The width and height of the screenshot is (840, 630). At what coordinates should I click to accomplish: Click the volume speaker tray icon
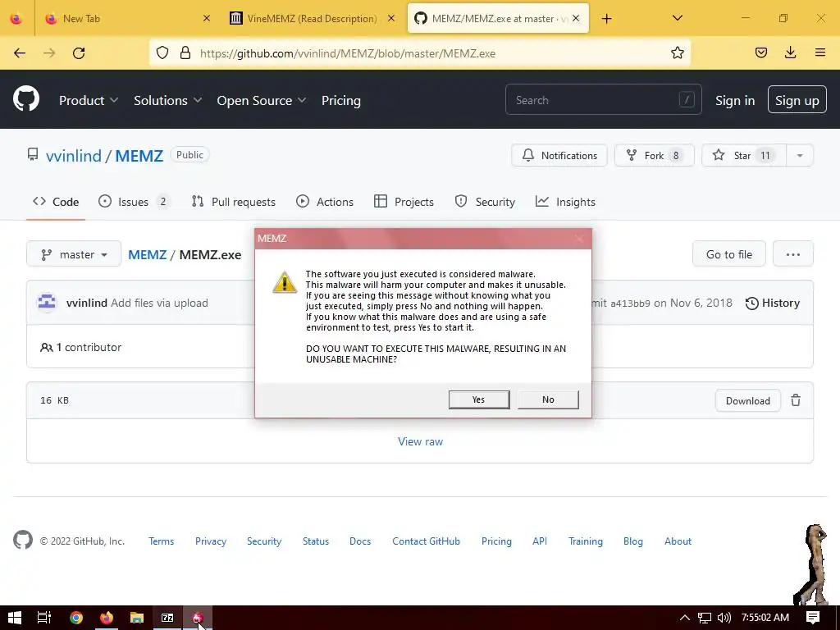724,618
